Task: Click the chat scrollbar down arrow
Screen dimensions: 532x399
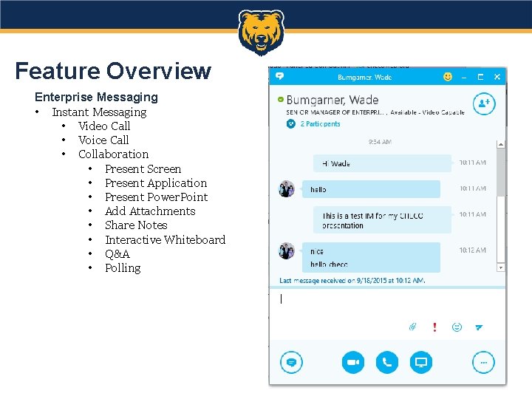Action: (x=500, y=267)
